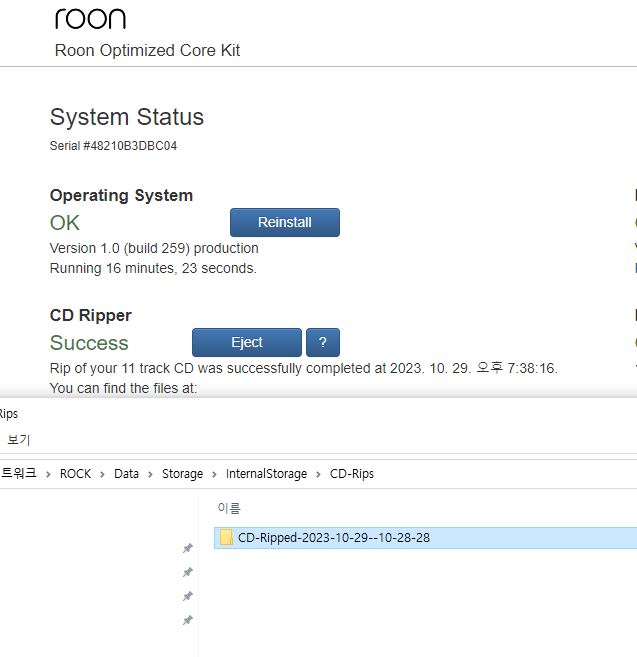Open the CD-Ripped-2023-10-29--10-28-28 folder icon
637x657 pixels.
[x=226, y=538]
